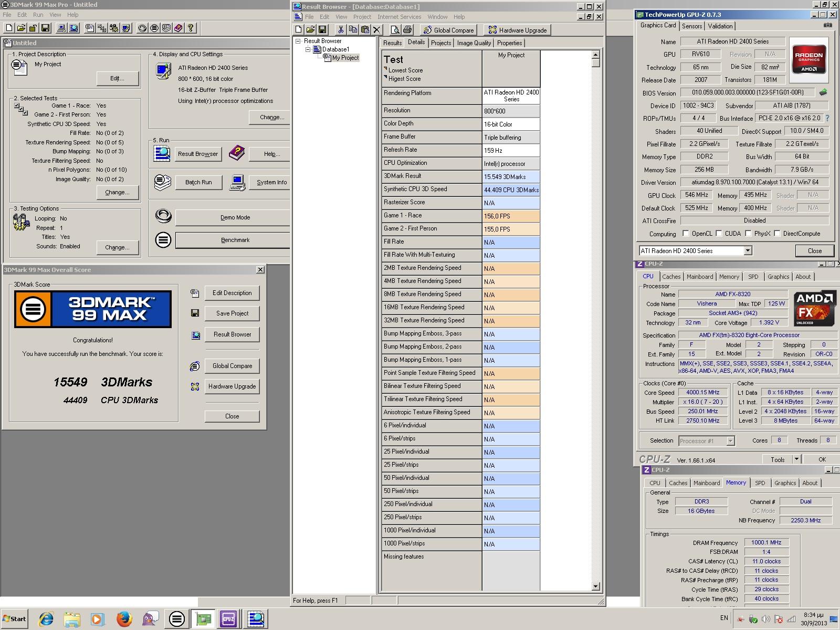
Task: Click the Open project folder icon in 3DMark toolbar
Action: [21, 28]
